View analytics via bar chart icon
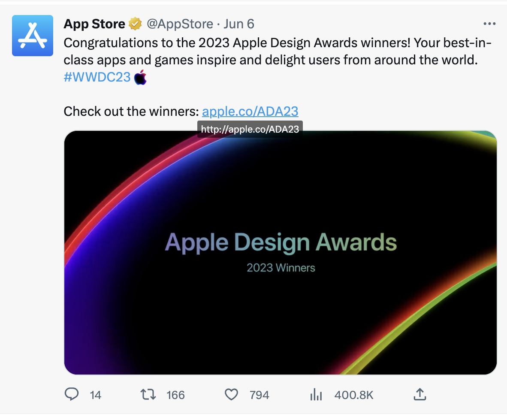 click(x=316, y=394)
